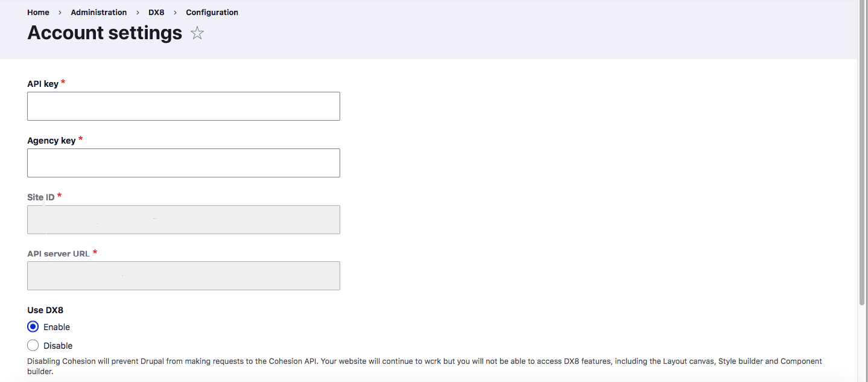868x382 pixels.
Task: Click the greyed-out Site ID field
Action: point(183,220)
